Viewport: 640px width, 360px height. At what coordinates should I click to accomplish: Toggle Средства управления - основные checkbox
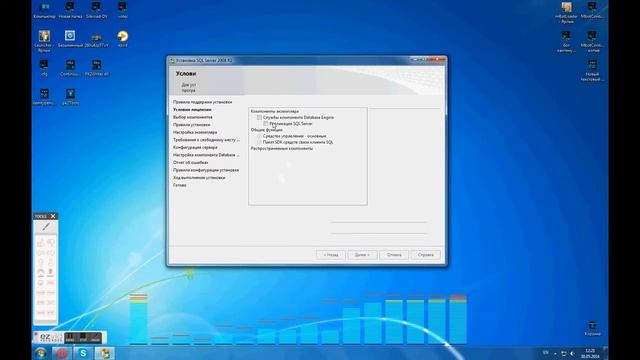coord(259,136)
